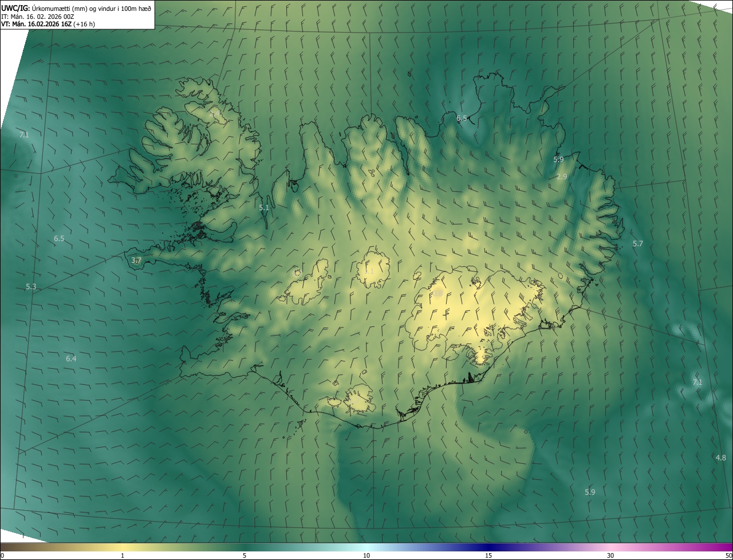Click the legend tick label 10
This screenshot has width=733, height=560.
366,555
